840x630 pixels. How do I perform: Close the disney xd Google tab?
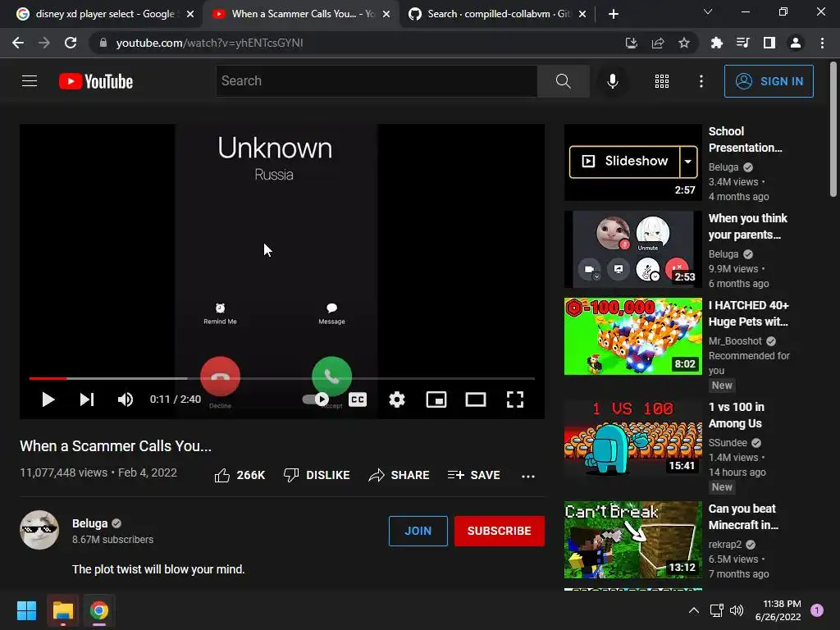[x=190, y=14]
